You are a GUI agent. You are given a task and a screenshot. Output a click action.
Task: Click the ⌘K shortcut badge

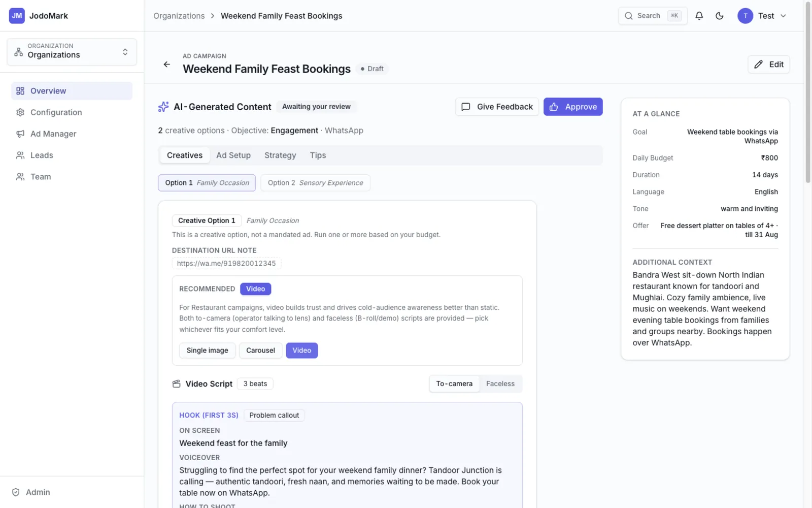674,16
